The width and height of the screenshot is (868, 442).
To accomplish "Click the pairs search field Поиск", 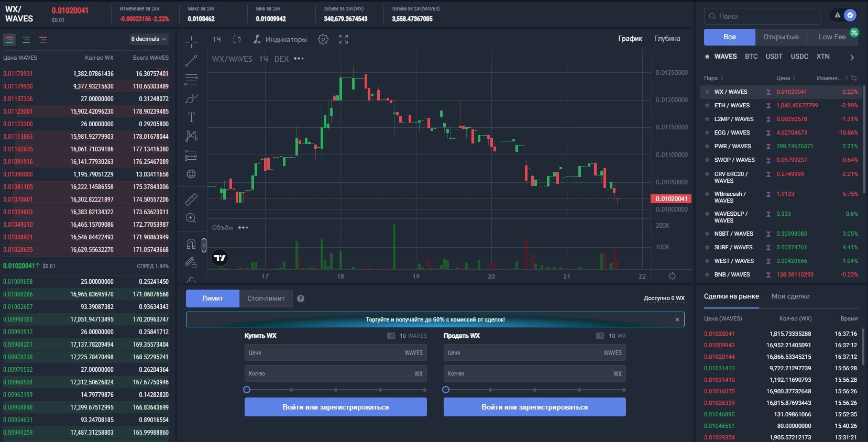I will pos(762,16).
